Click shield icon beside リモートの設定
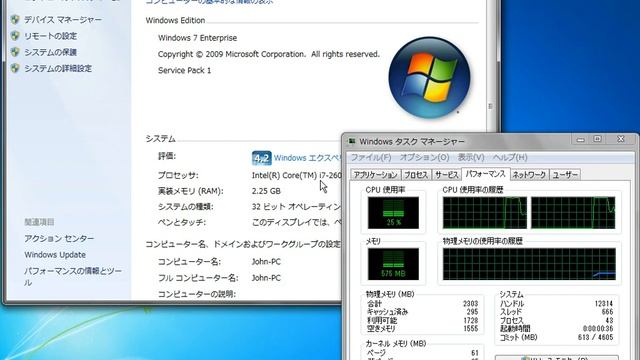The height and width of the screenshot is (360, 640). tap(15, 36)
